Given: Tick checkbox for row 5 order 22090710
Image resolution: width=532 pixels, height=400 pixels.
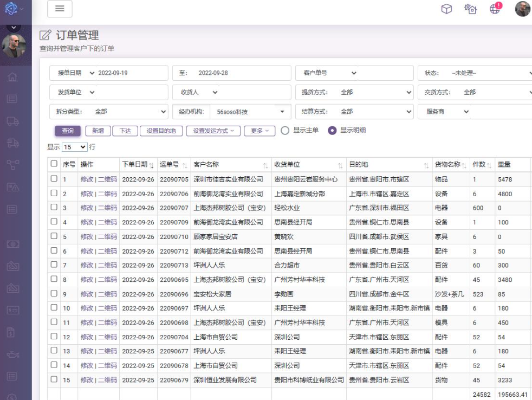Looking at the screenshot, I should click(x=54, y=236).
